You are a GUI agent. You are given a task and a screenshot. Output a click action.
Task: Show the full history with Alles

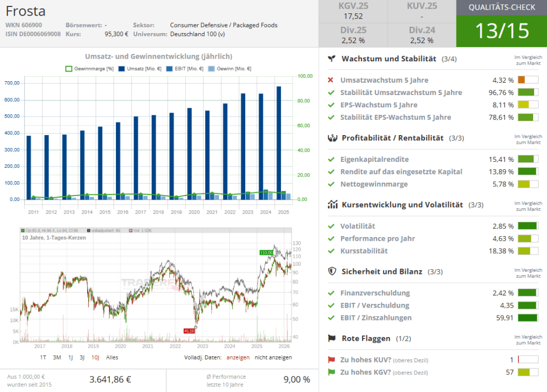(112, 357)
